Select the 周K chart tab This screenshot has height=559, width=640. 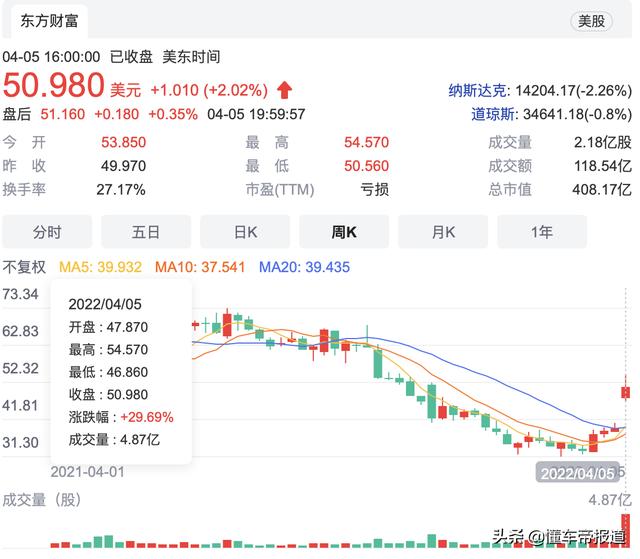click(344, 232)
